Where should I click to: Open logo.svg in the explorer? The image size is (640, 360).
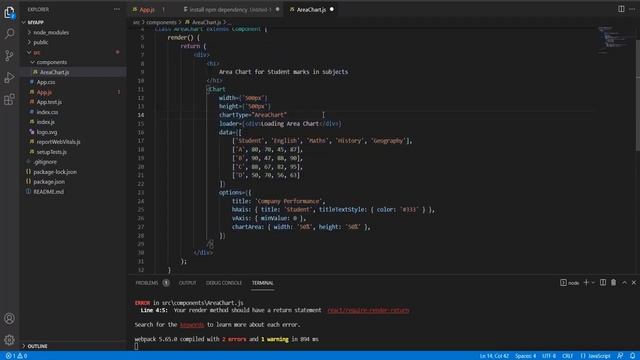point(47,132)
